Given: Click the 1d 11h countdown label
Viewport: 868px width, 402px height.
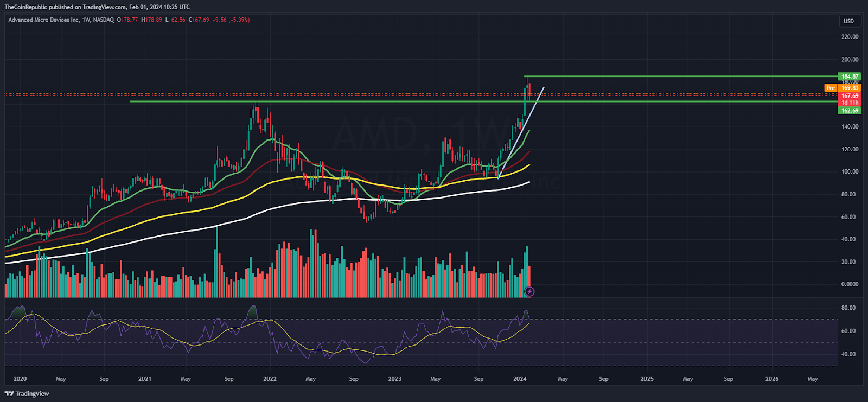Looking at the screenshot, I should tap(850, 103).
